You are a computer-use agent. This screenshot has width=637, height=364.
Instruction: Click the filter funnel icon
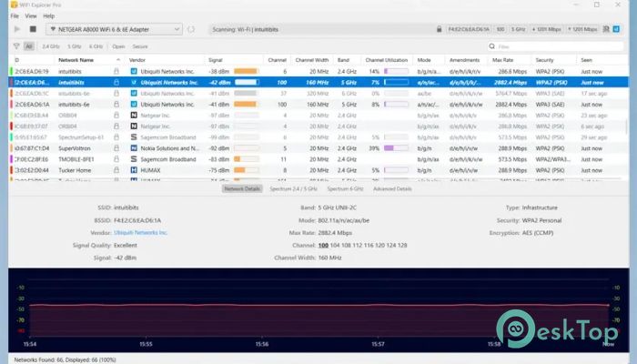tap(16, 46)
